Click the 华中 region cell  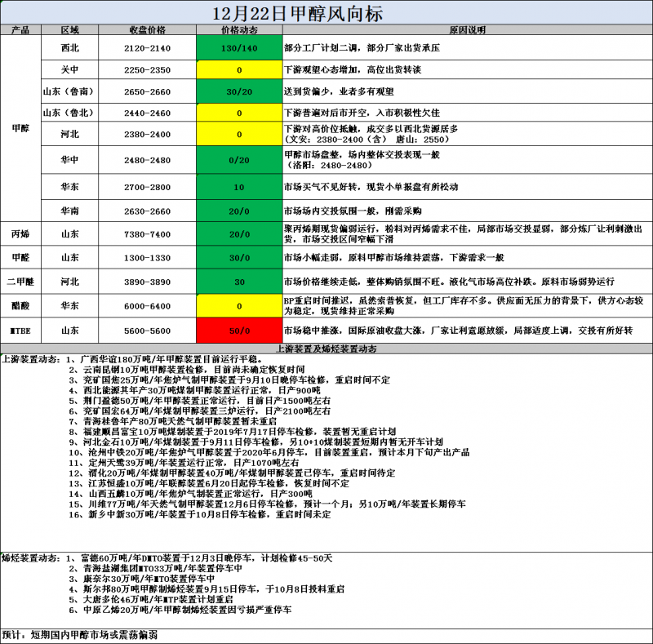69,159
